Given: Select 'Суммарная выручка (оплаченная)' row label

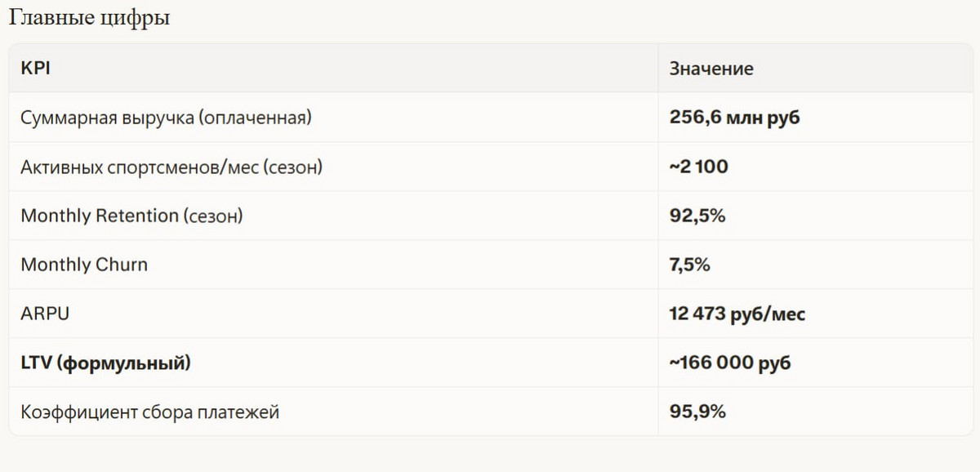Looking at the screenshot, I should click(167, 118).
